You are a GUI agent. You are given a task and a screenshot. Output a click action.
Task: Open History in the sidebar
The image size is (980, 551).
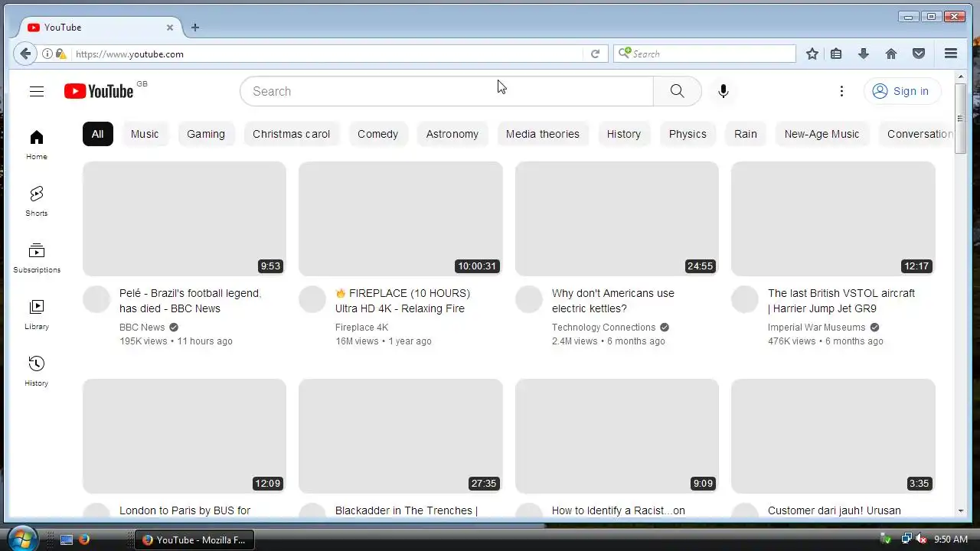tap(37, 371)
